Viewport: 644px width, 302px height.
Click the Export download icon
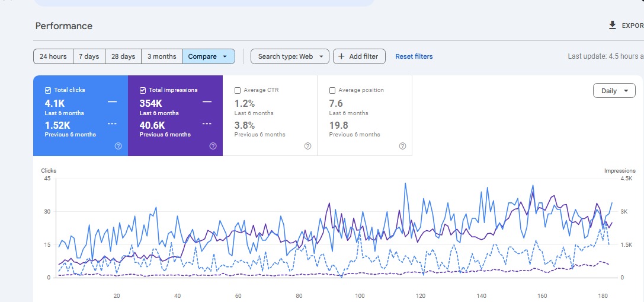click(x=613, y=26)
